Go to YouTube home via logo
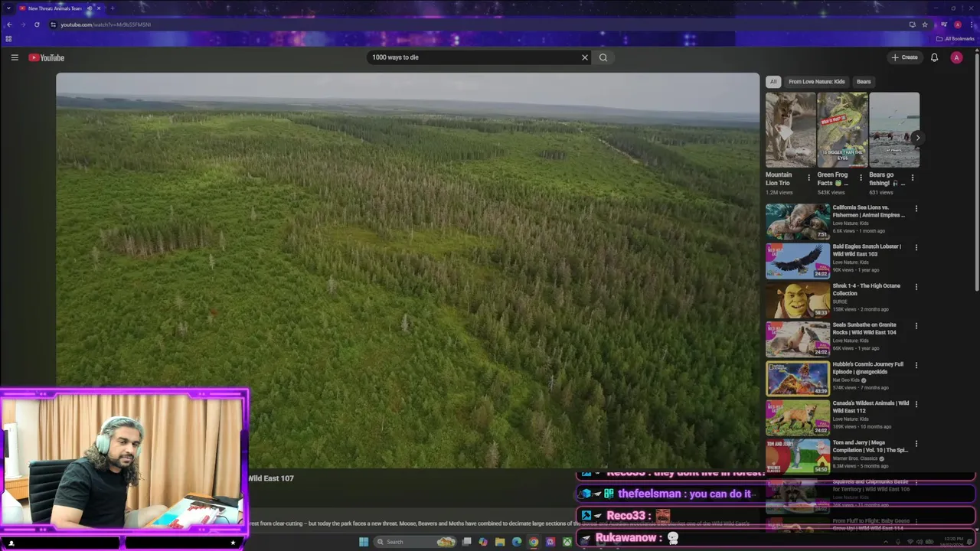The width and height of the screenshot is (980, 551). click(47, 58)
